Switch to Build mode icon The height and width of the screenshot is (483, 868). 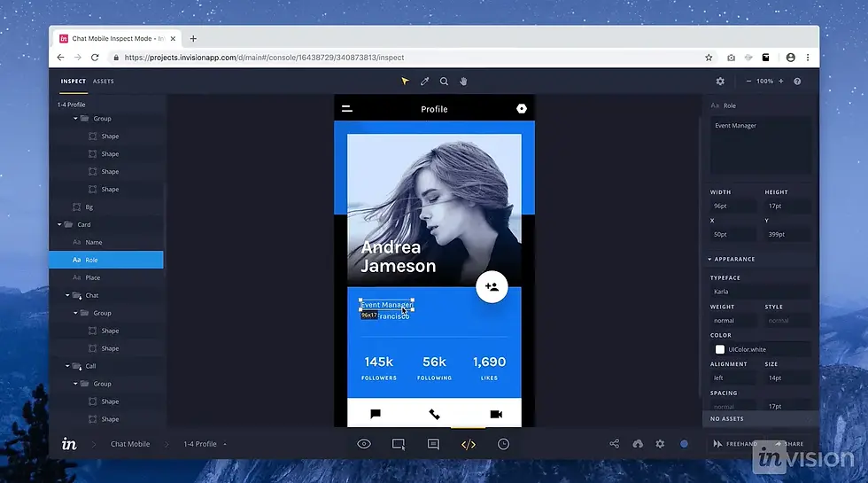tap(399, 444)
